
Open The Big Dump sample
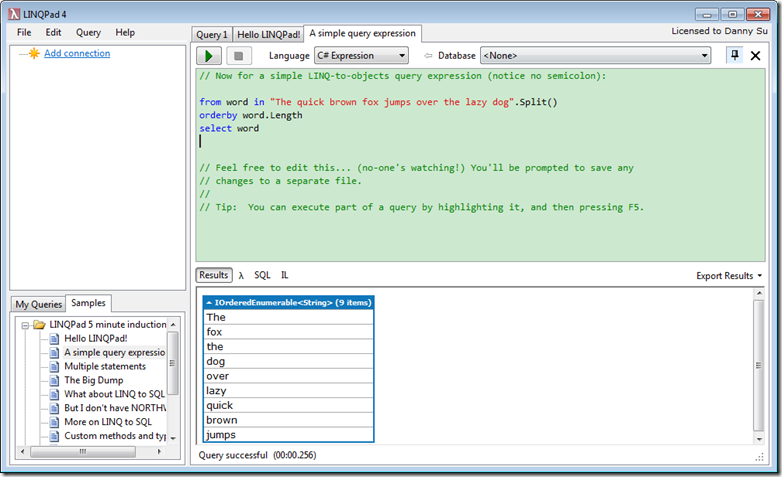pyautogui.click(x=93, y=381)
